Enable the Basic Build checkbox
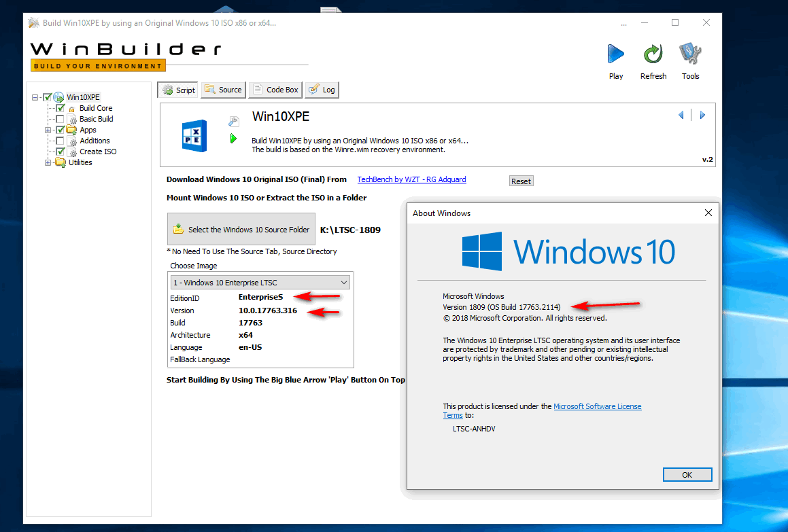788x532 pixels. pos(61,119)
